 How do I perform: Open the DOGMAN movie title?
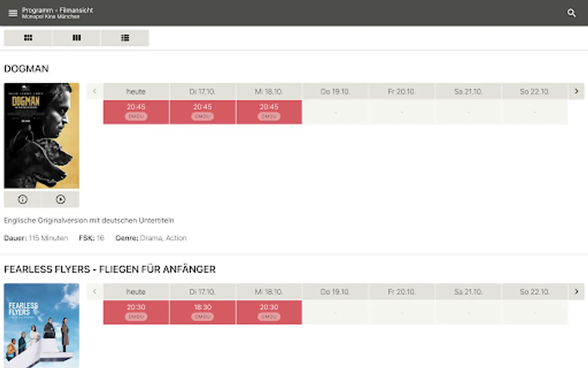(27, 69)
